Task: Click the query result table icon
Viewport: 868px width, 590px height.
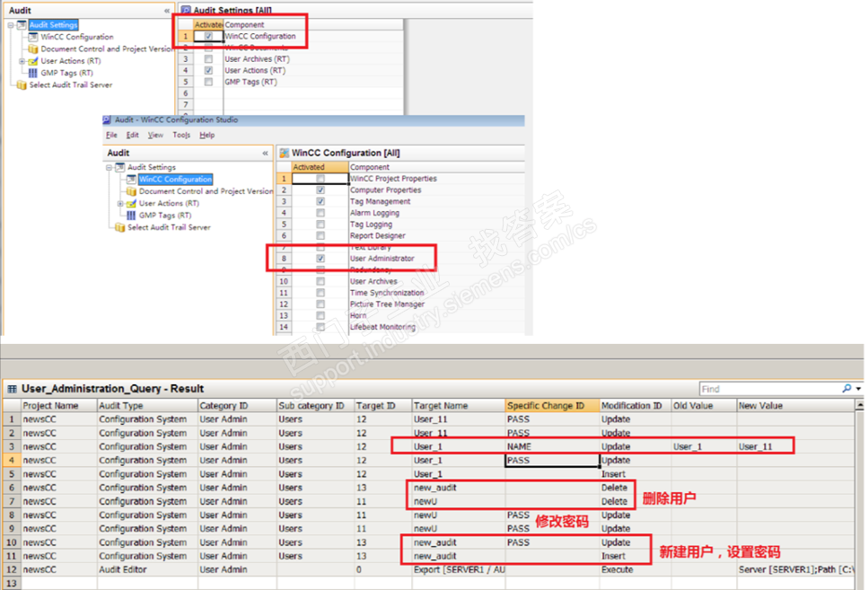Action: [13, 389]
